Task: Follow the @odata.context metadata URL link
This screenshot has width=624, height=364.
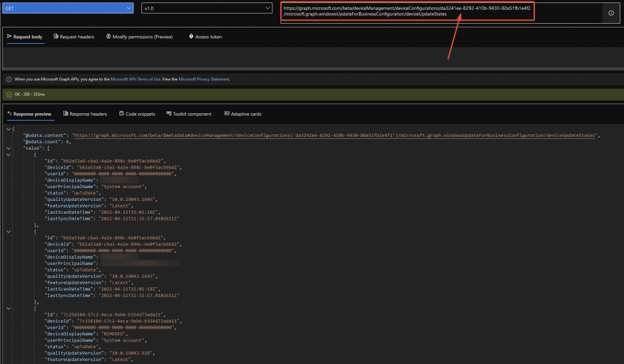Action: pyautogui.click(x=335, y=136)
